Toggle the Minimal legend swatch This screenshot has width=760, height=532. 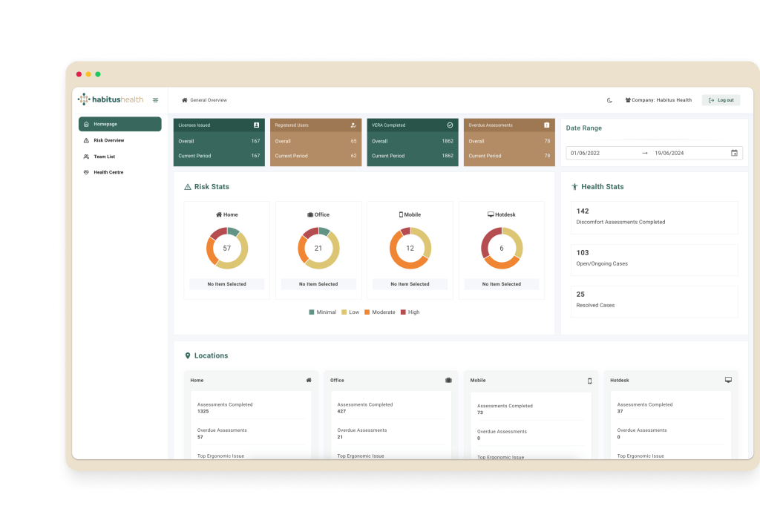coord(312,312)
